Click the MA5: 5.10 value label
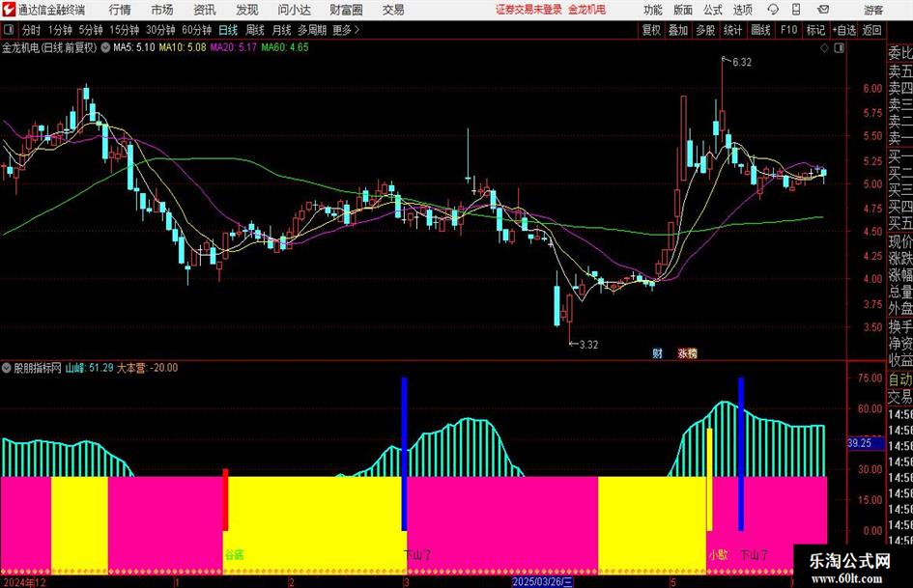Image resolution: width=913 pixels, height=588 pixels. [x=134, y=47]
